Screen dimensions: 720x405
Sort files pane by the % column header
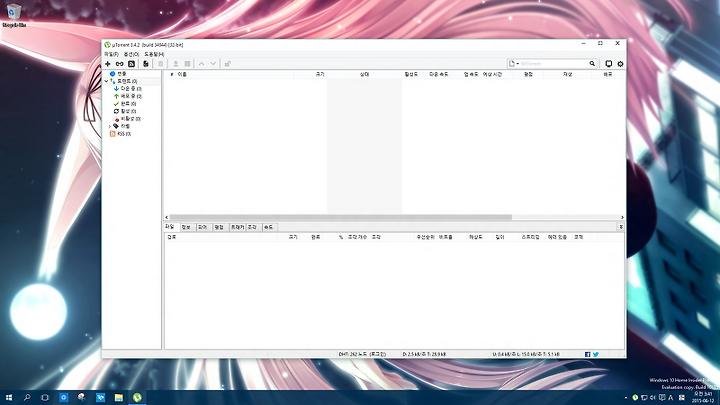pos(334,237)
